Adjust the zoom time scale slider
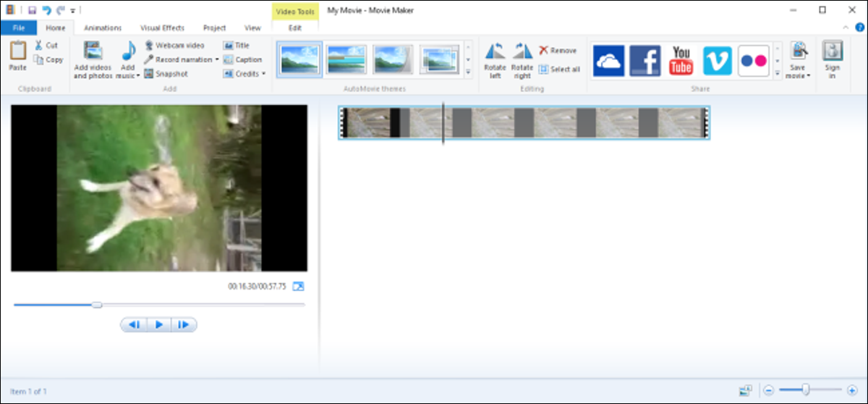 click(805, 390)
